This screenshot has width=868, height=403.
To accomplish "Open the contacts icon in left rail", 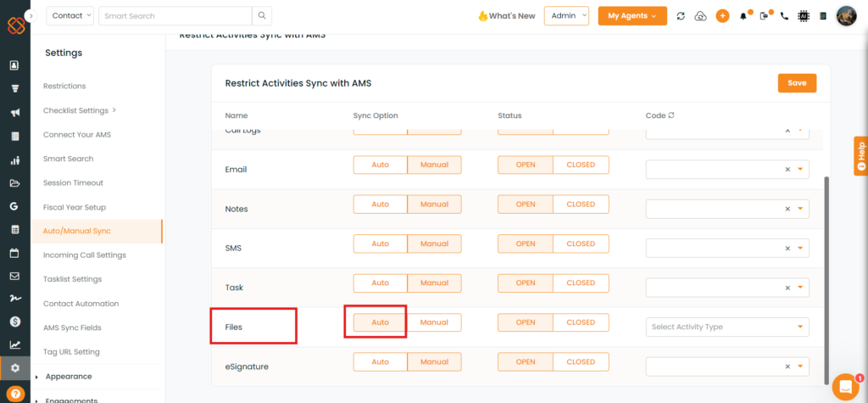I will (15, 65).
